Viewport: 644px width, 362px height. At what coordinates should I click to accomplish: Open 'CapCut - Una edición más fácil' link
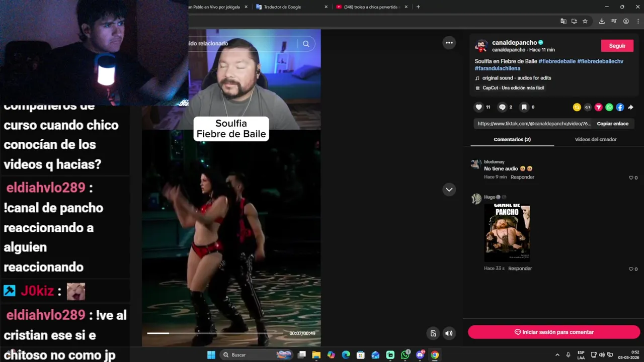(x=513, y=88)
